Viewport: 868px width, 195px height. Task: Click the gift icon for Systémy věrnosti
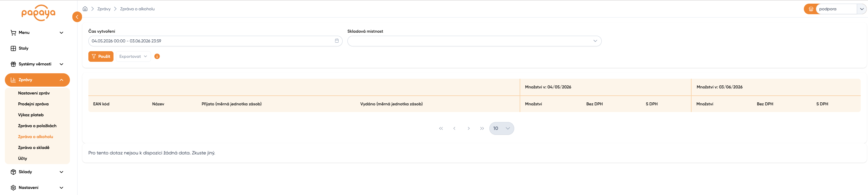coord(13,64)
